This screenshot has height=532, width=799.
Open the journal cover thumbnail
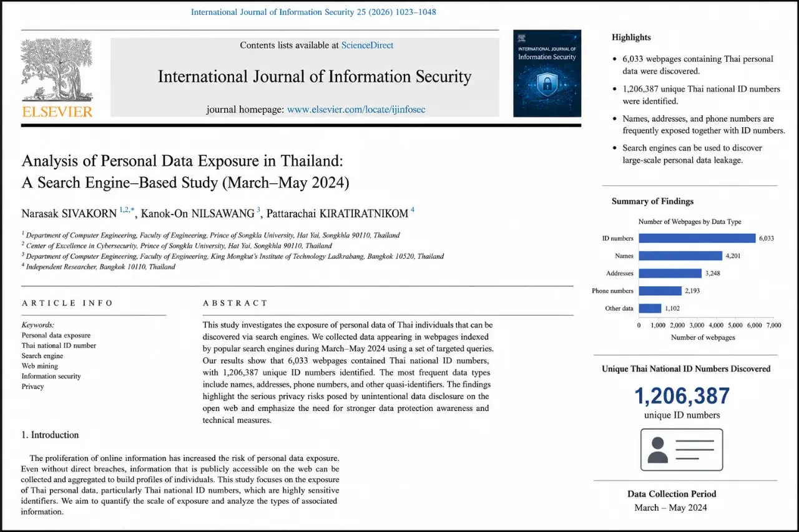coord(547,74)
